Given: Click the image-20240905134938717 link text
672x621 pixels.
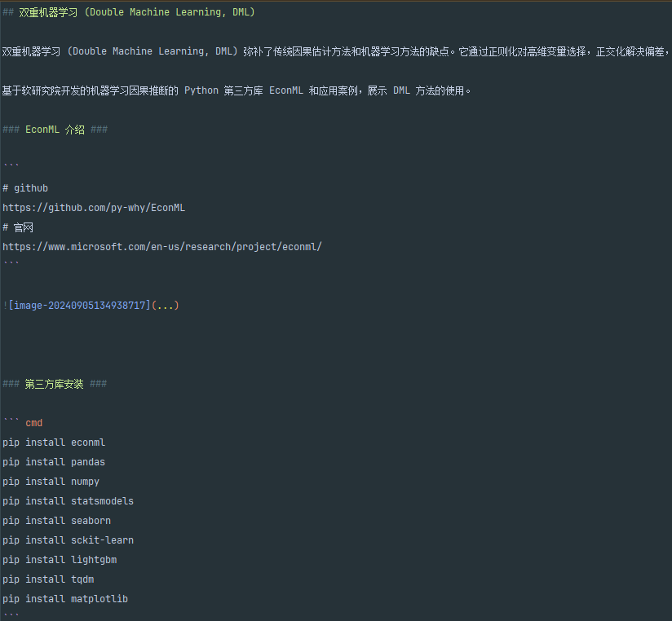Looking at the screenshot, I should click(79, 306).
